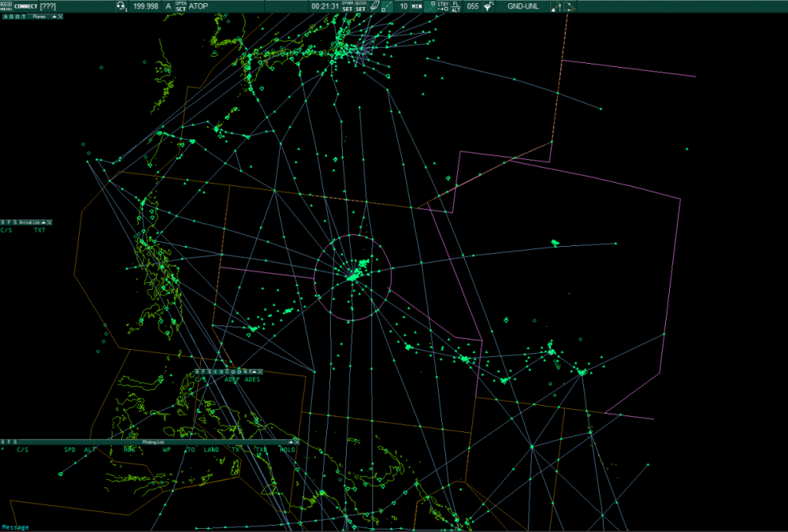
Task: Open the QUICK SET settings menu
Action: point(361,6)
